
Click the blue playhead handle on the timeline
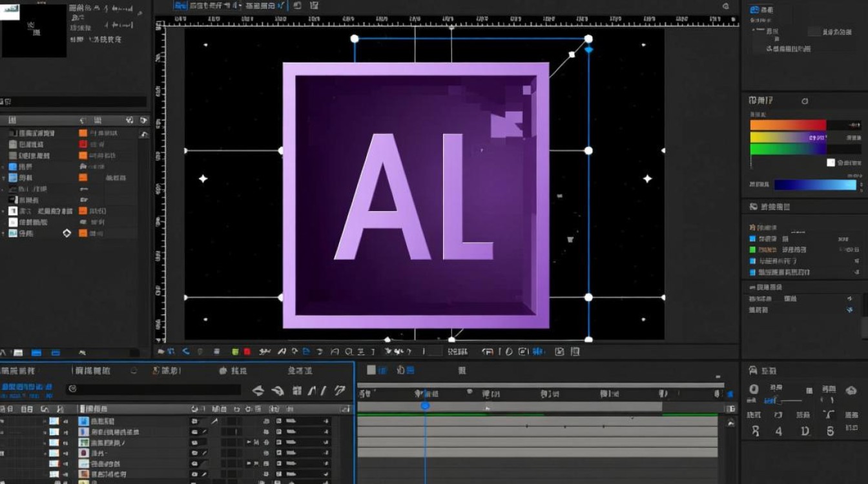click(x=425, y=405)
